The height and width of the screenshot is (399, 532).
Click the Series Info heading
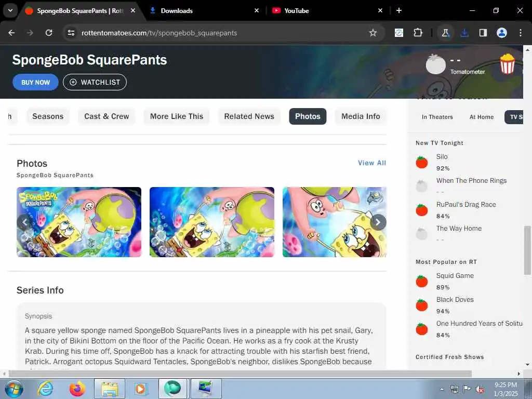[x=40, y=290]
